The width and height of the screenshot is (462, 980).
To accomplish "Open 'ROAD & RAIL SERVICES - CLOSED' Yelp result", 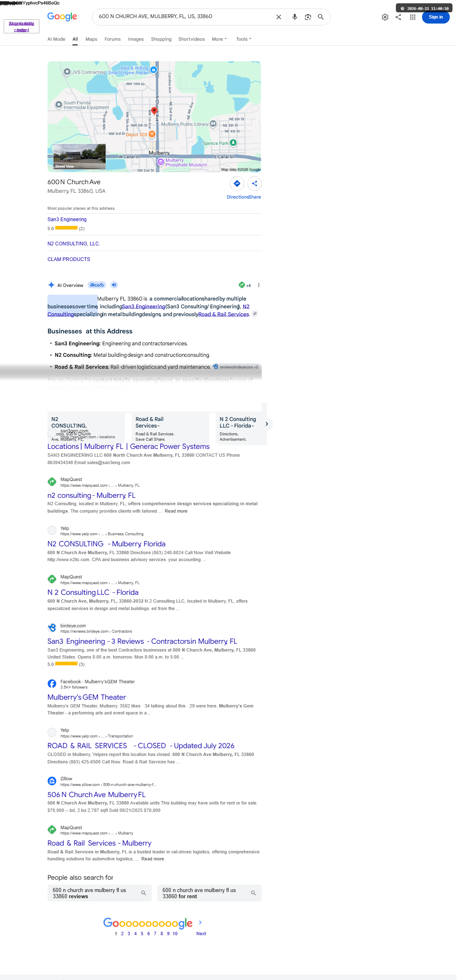I will click(141, 746).
